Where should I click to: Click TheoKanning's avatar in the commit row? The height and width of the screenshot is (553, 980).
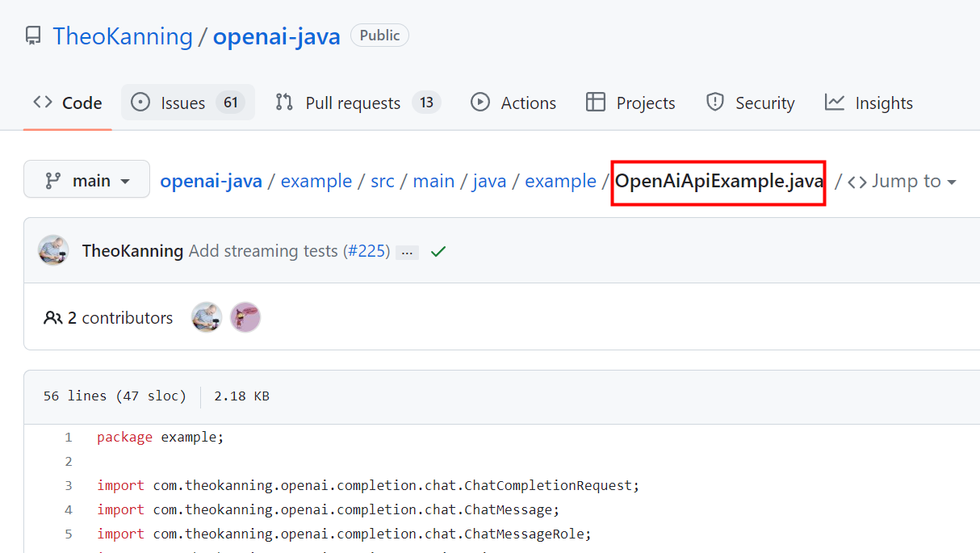53,250
